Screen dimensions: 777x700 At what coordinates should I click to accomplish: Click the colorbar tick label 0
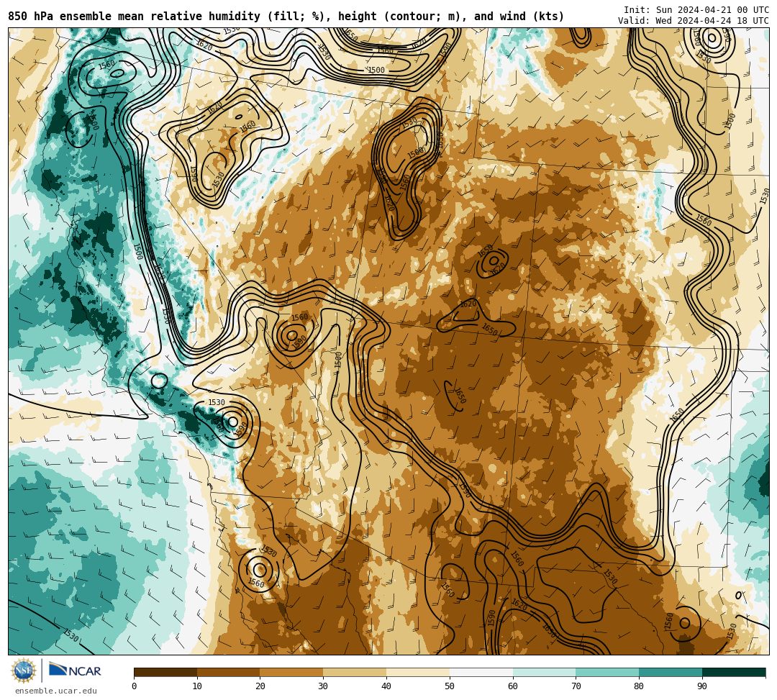tap(135, 686)
